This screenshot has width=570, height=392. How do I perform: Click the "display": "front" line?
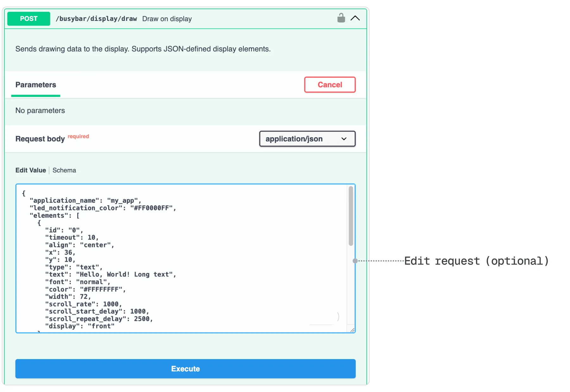80,326
